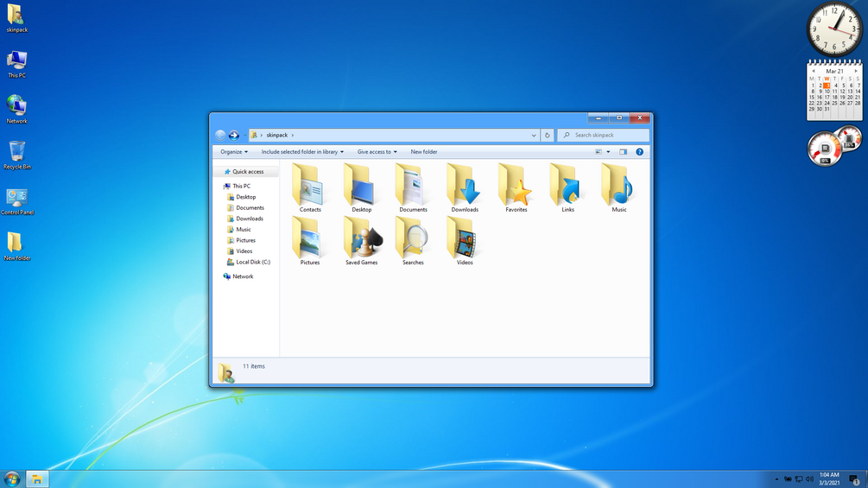Toggle the preview pane button
The height and width of the screenshot is (488, 868).
pos(623,152)
